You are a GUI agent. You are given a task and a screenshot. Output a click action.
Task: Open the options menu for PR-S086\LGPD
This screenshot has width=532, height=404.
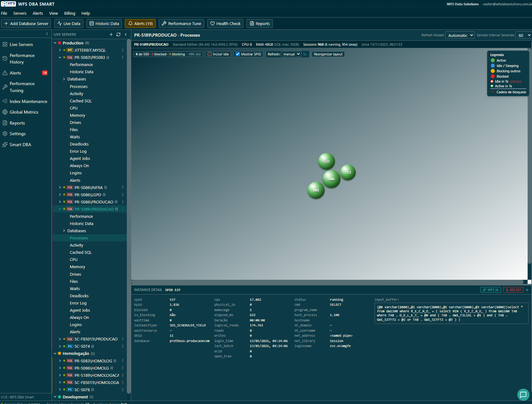click(x=123, y=195)
